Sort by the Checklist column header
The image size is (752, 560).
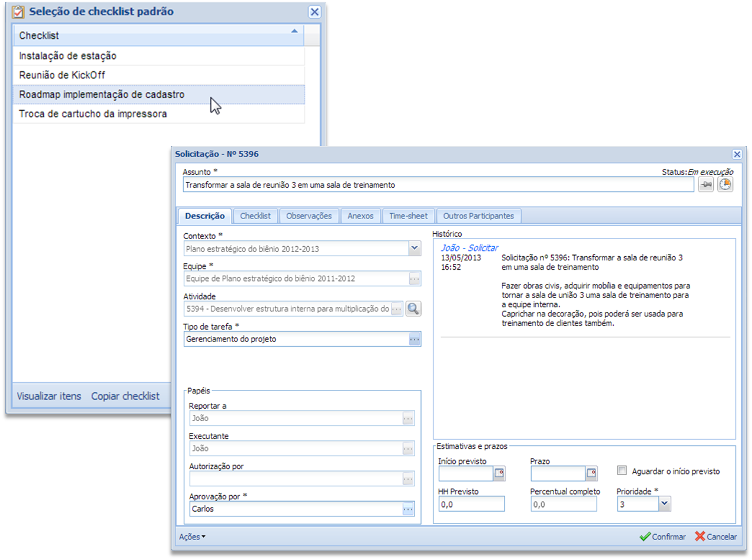159,36
